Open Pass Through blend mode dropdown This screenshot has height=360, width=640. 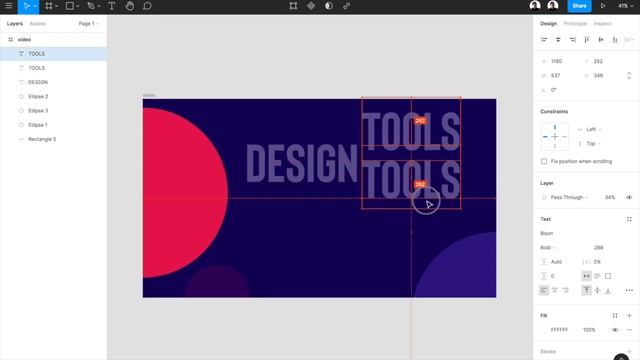[569, 198]
